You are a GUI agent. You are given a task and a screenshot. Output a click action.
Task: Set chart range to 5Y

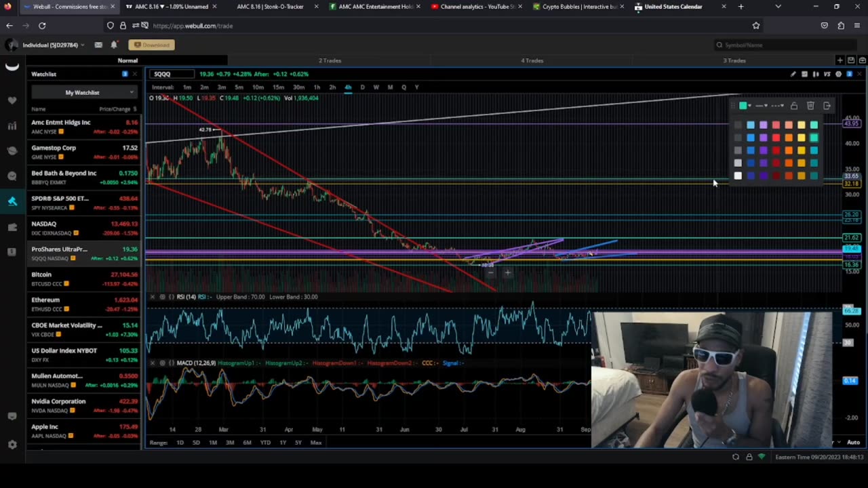[298, 443]
